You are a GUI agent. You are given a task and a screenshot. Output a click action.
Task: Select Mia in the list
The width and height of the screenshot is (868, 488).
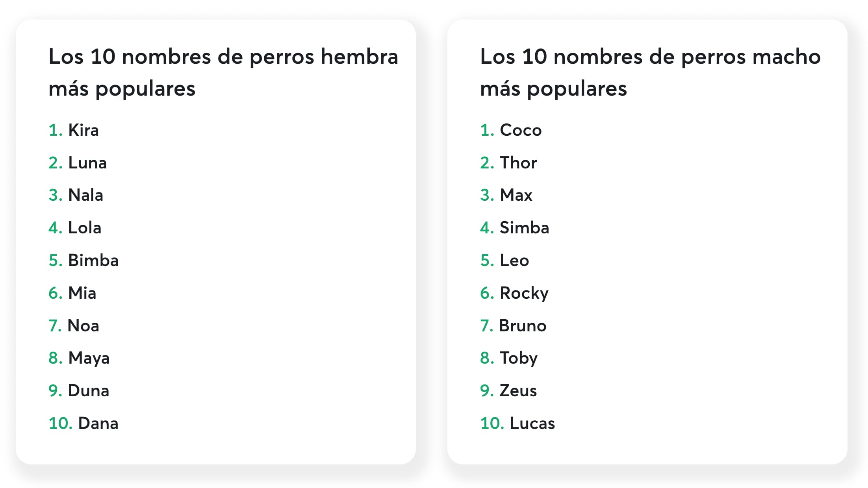(x=82, y=293)
